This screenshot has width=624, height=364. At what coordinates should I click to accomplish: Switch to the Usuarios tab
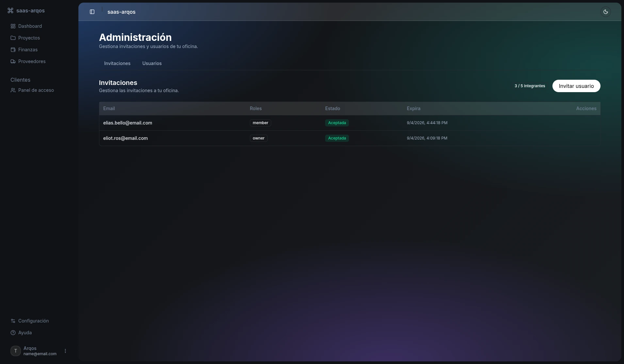152,63
